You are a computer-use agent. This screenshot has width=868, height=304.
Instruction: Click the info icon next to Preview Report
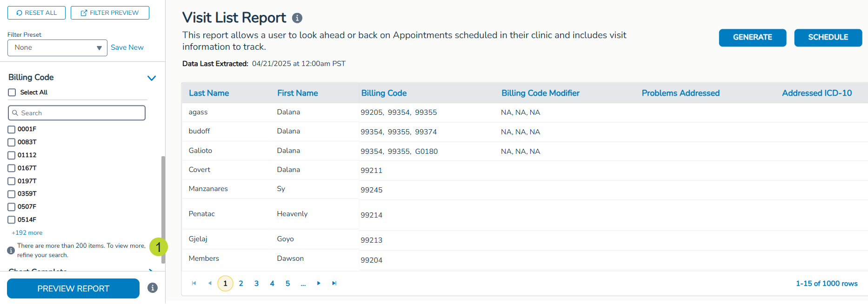pos(153,288)
